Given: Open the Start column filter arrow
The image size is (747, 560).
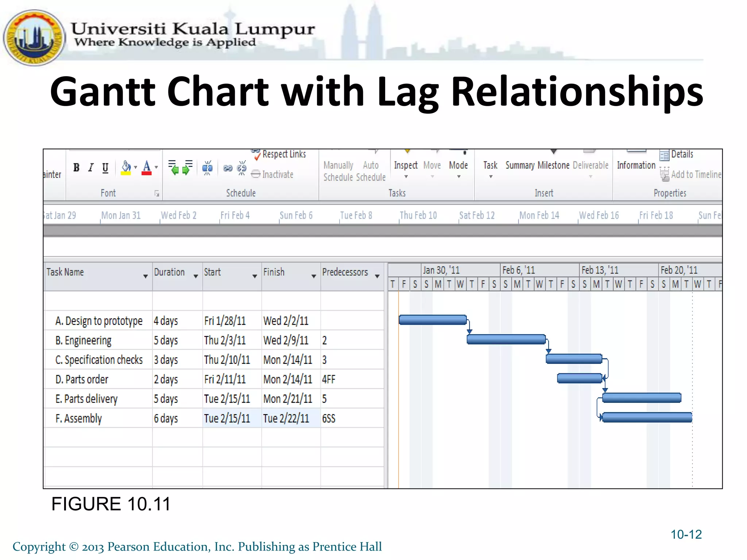Looking at the screenshot, I should coord(255,276).
